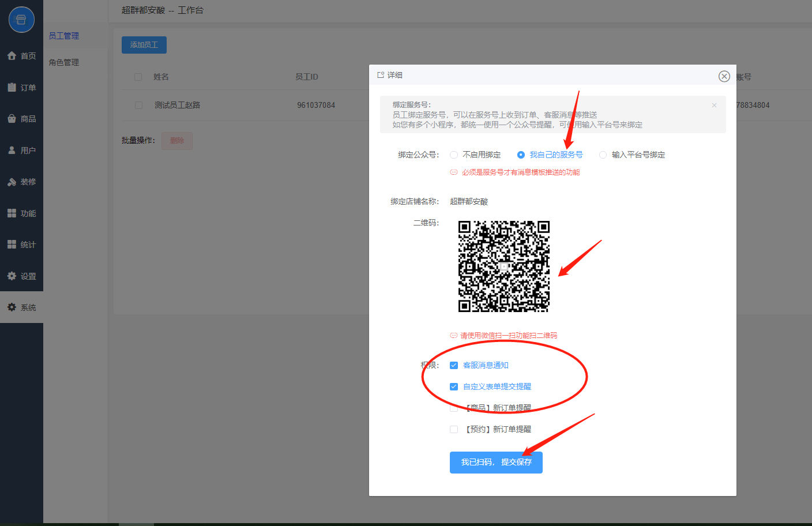
Task: Close the 详细 dialog with the X icon
Action: [724, 76]
